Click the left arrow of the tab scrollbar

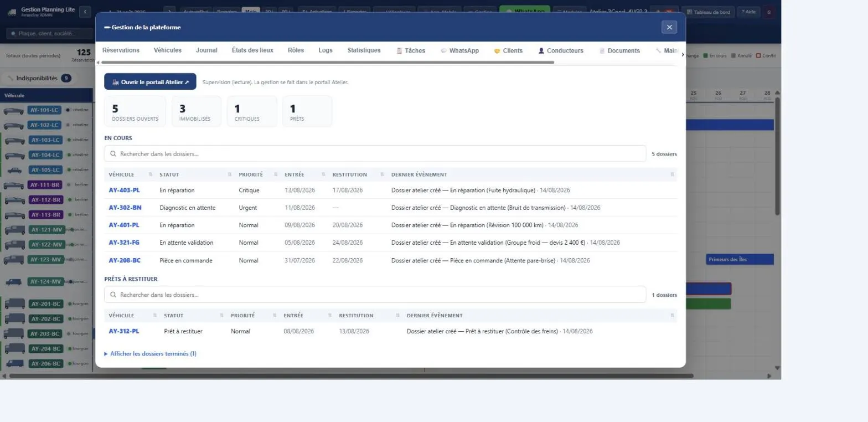tap(98, 63)
